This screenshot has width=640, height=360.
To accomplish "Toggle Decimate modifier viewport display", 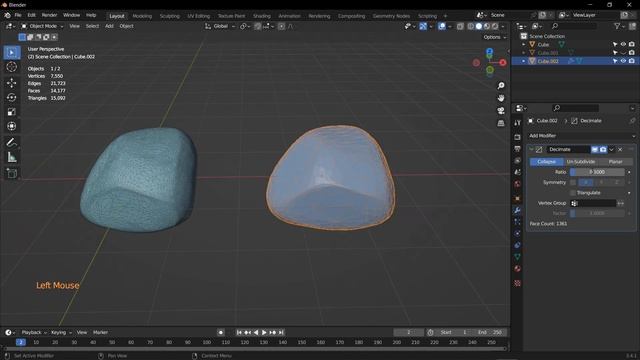I will tap(595, 149).
